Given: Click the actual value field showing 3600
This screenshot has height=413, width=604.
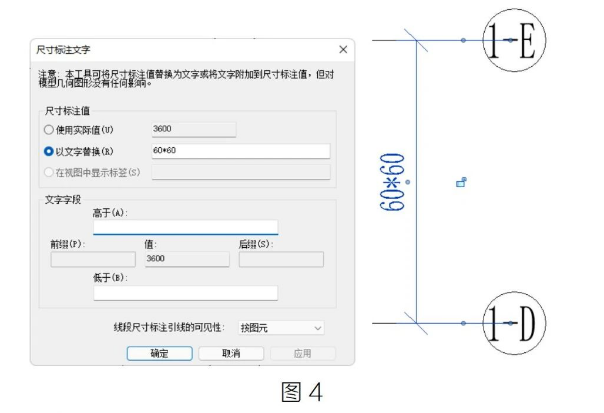Looking at the screenshot, I should (x=194, y=129).
